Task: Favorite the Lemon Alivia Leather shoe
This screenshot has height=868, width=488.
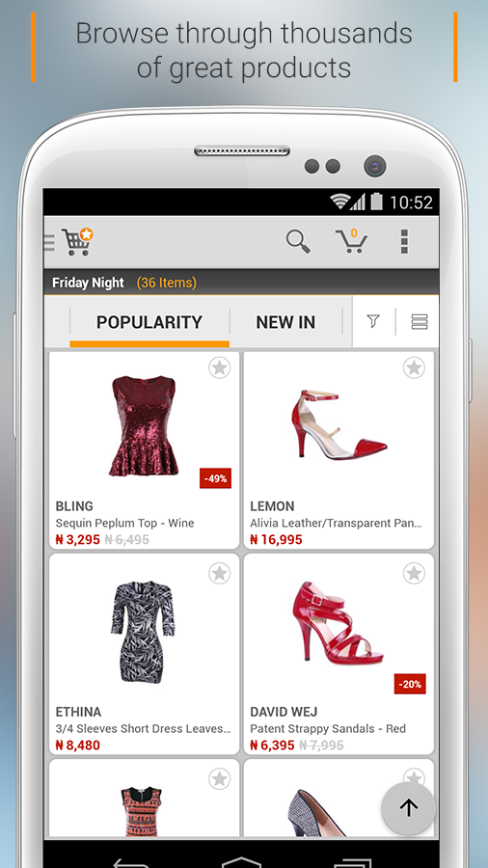Action: (x=414, y=367)
